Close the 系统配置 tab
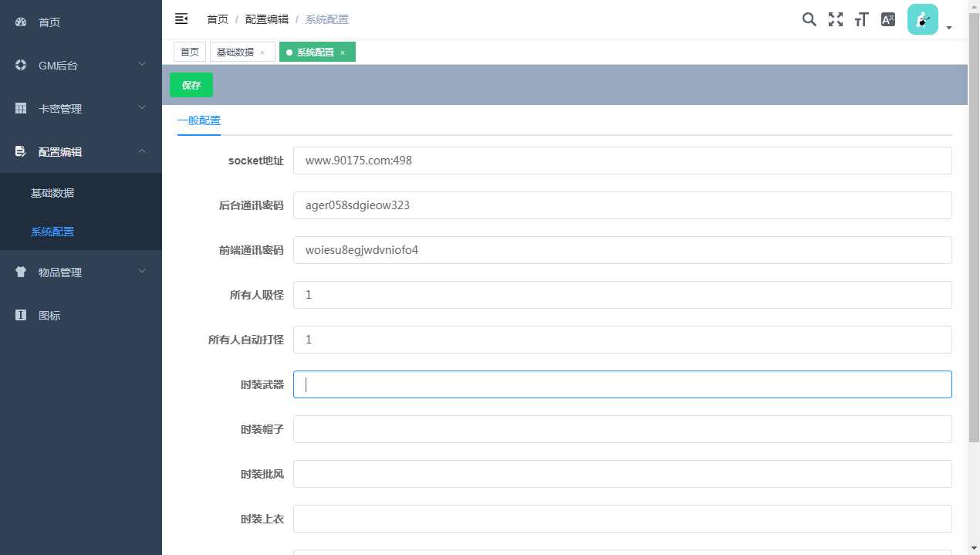980x555 pixels. [342, 52]
